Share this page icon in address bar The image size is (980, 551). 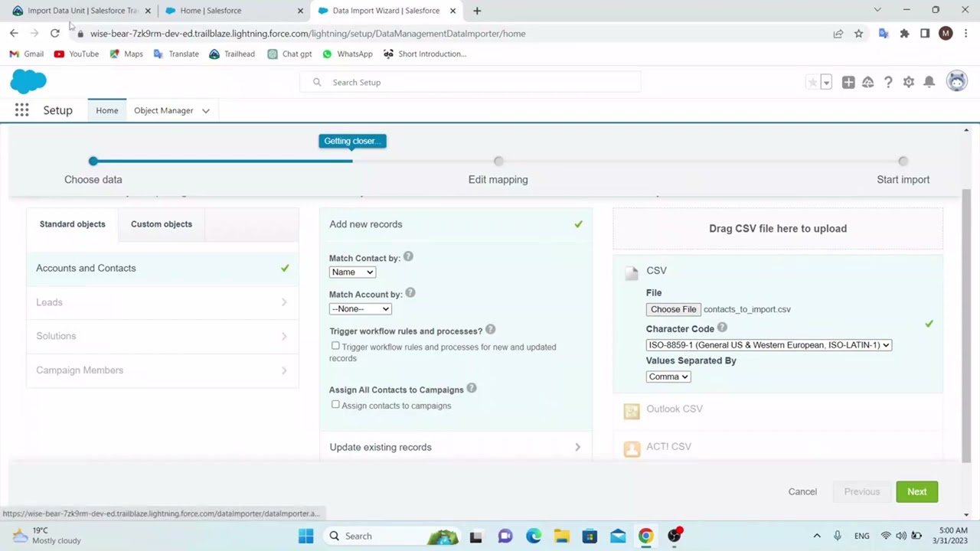click(x=838, y=34)
